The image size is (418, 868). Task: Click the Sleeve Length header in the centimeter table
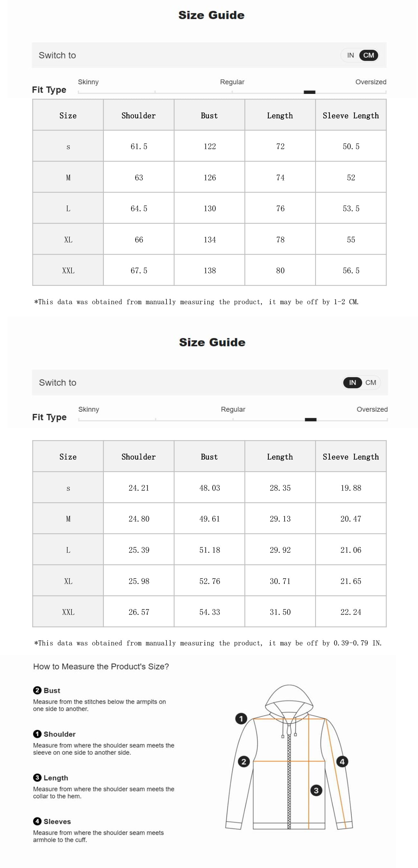pyautogui.click(x=350, y=115)
